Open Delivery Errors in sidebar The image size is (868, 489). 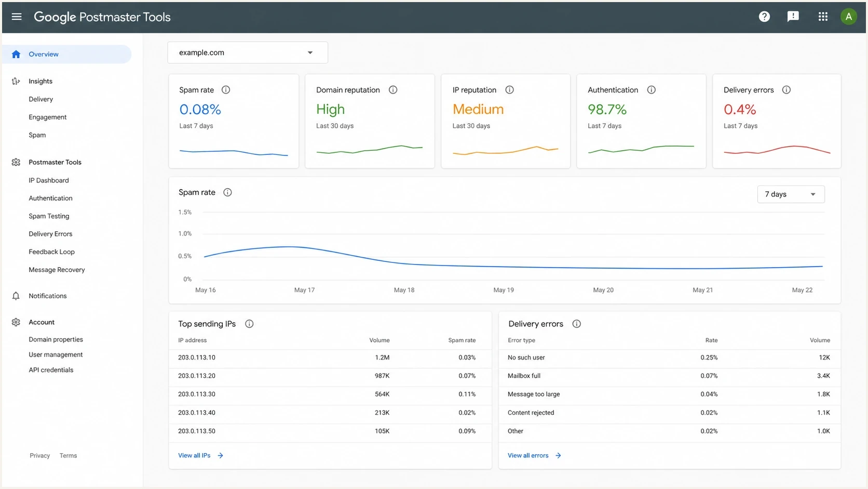click(x=50, y=234)
